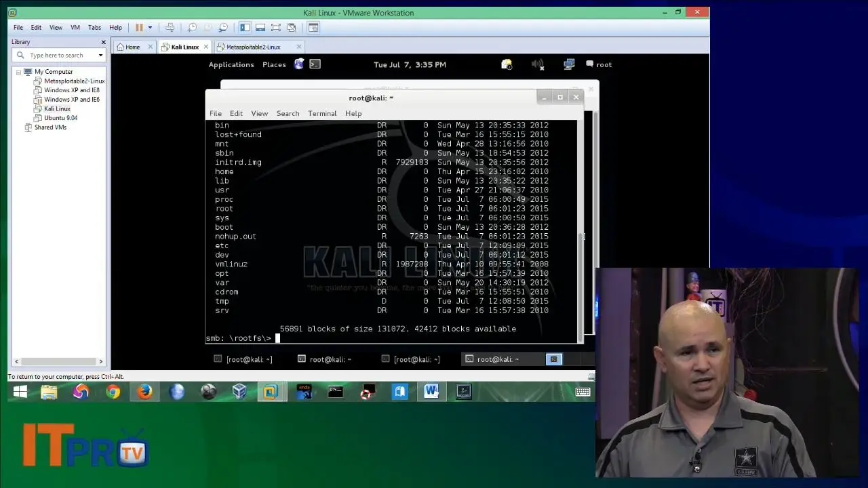Screen dimensions: 868x488
Task: Launch the Iceweasel browser from Kali panel
Action: click(x=299, y=64)
